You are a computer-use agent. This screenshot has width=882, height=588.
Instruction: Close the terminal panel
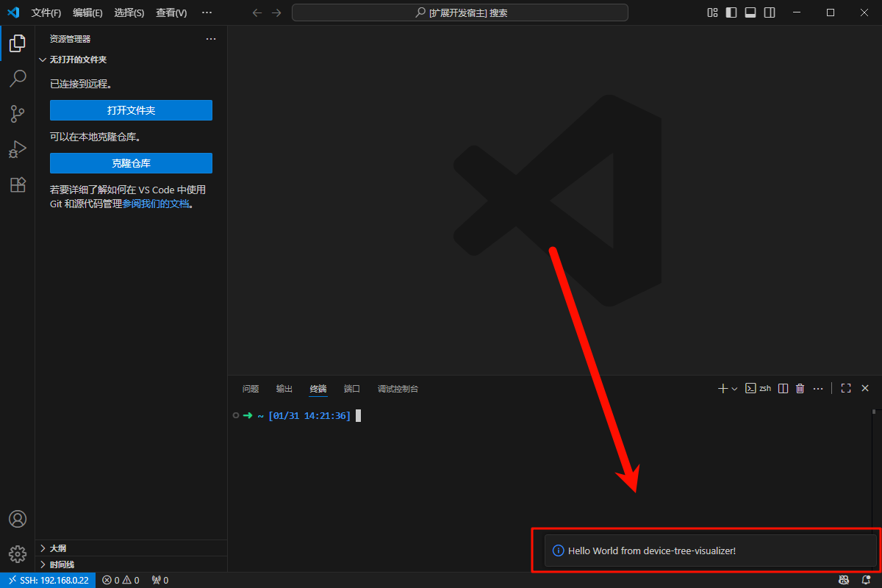865,388
